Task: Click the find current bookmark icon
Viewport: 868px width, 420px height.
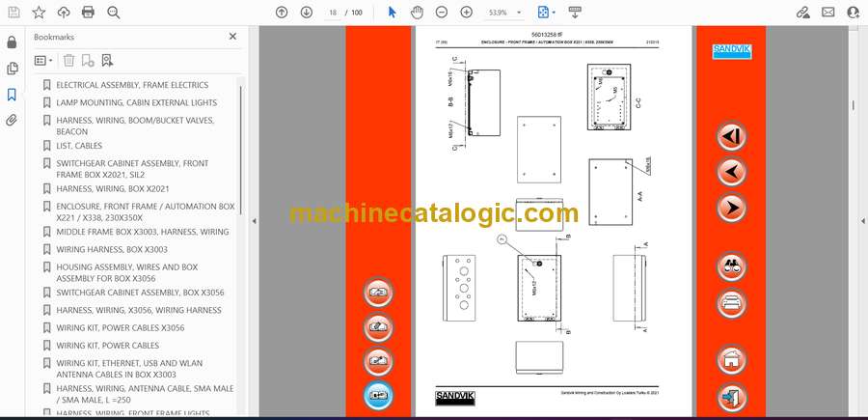Action: (107, 61)
